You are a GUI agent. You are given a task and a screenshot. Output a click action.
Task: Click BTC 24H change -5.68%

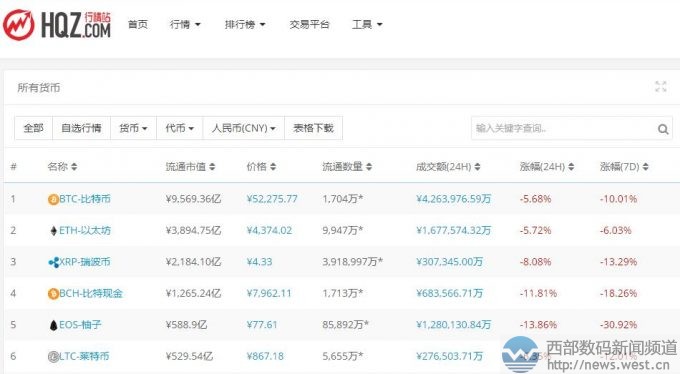point(536,199)
